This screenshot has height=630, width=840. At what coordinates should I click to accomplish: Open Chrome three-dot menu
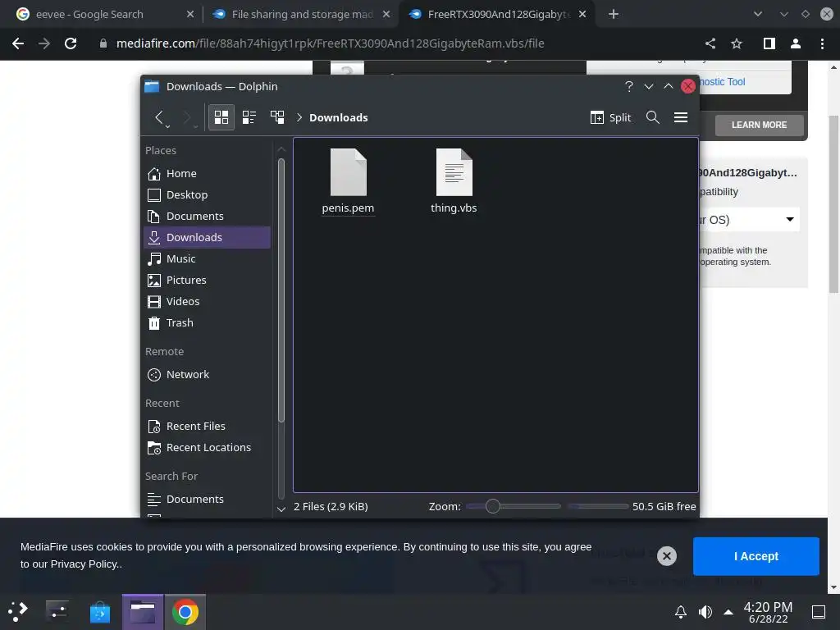click(x=822, y=44)
